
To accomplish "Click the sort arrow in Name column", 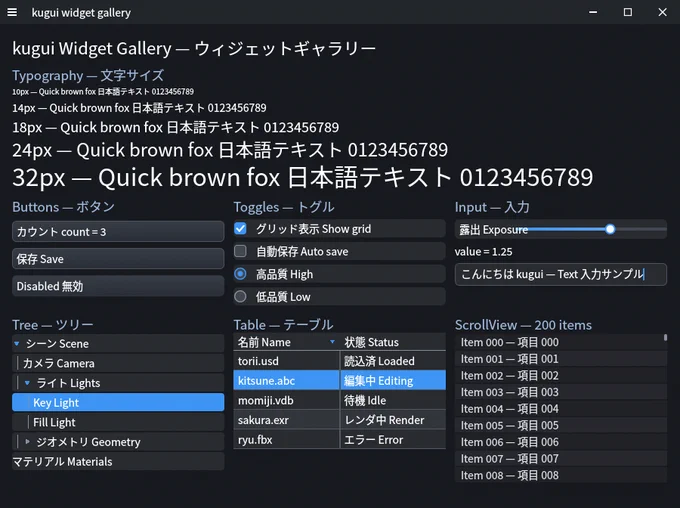I will pos(333,342).
